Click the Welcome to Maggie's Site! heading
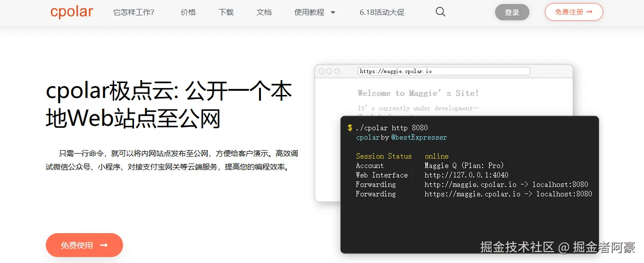 418,93
